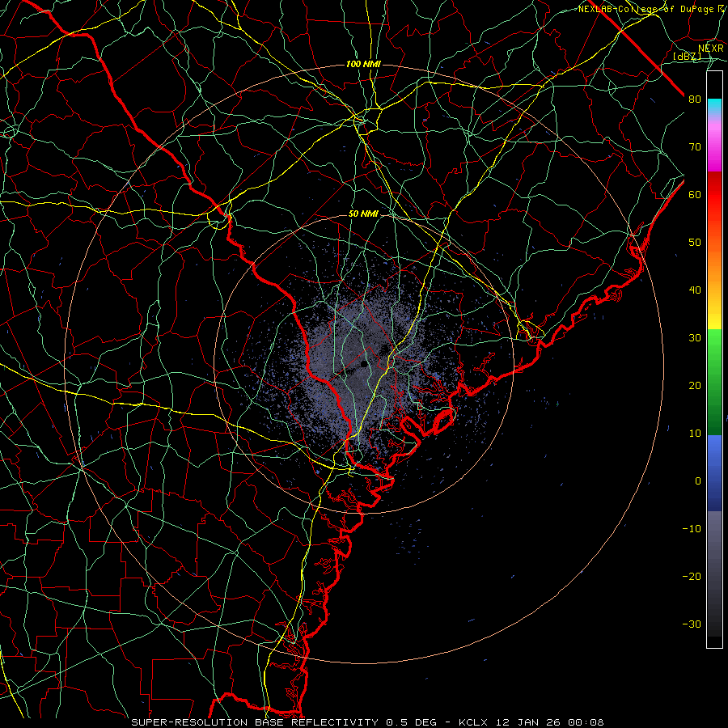Click the 70 value on dBZ scale

[x=695, y=146]
